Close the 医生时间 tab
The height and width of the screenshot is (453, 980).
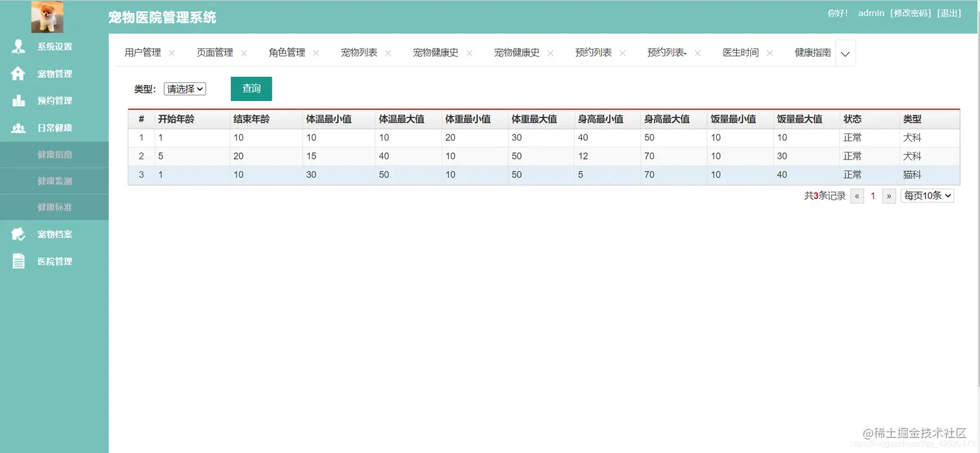(769, 53)
